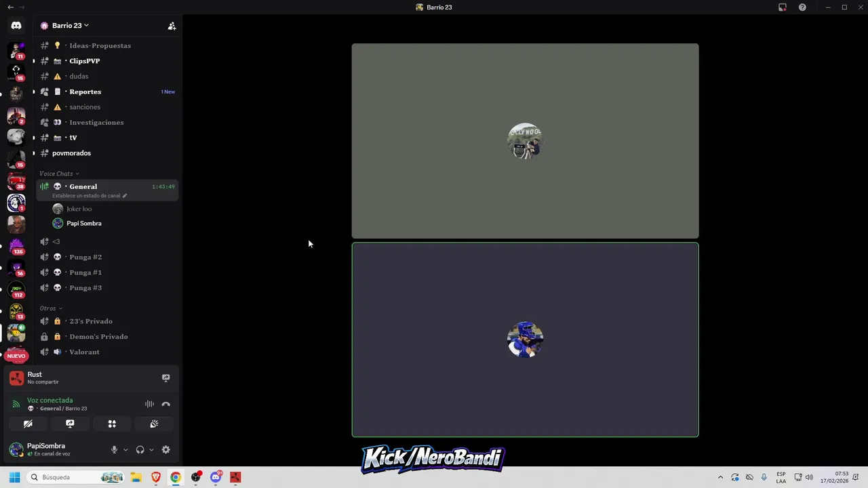Show hidden system tray icons chevron
The height and width of the screenshot is (488, 868).
click(x=720, y=477)
